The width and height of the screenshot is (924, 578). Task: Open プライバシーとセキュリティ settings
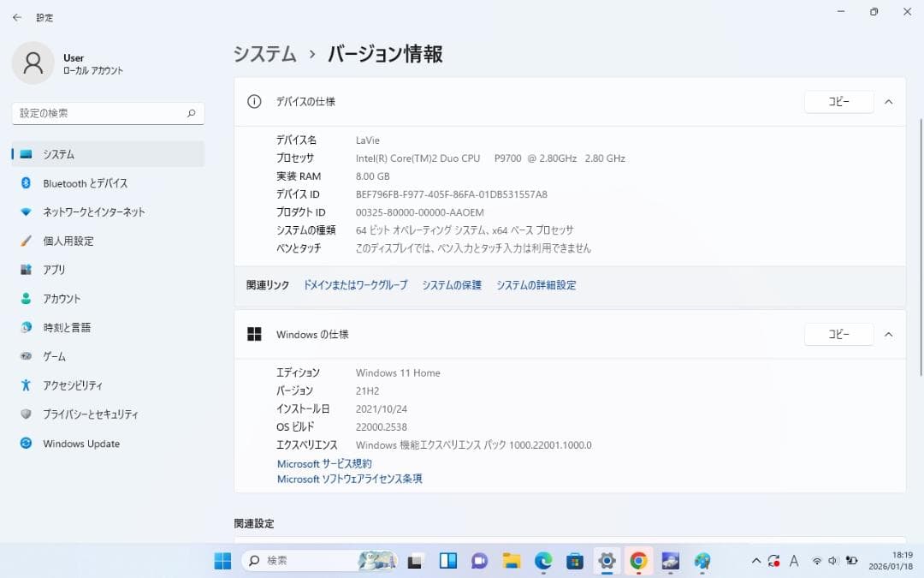94,414
